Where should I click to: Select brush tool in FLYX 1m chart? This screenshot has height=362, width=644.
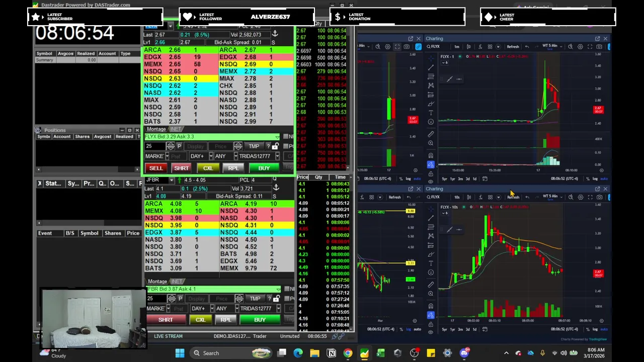click(431, 104)
